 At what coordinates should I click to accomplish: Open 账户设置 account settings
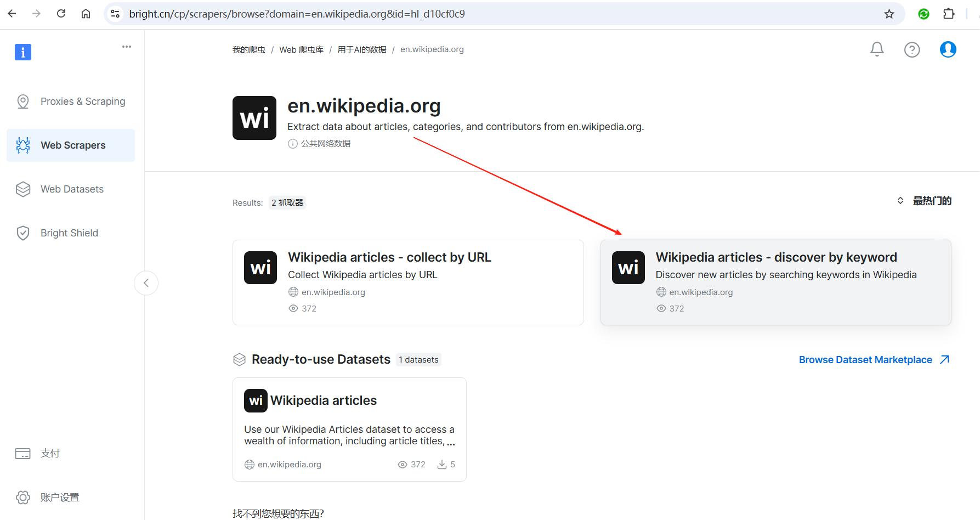[59, 498]
